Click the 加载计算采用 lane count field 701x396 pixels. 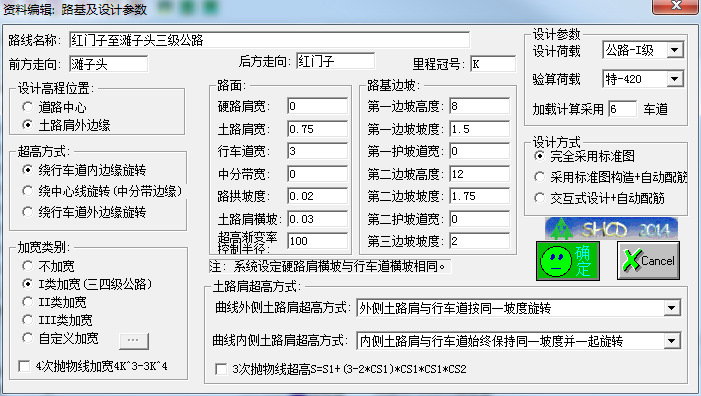pyautogui.click(x=622, y=109)
